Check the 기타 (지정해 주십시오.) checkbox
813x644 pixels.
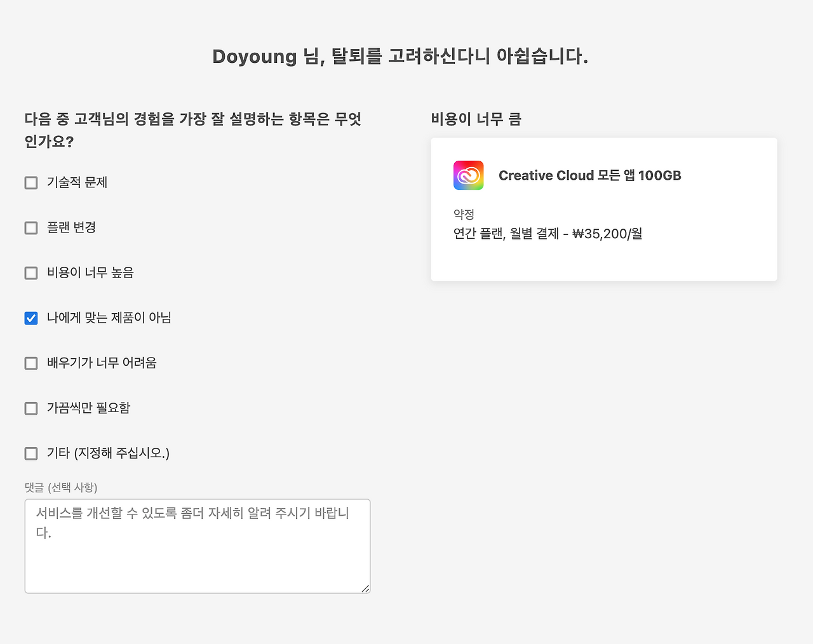(x=30, y=453)
